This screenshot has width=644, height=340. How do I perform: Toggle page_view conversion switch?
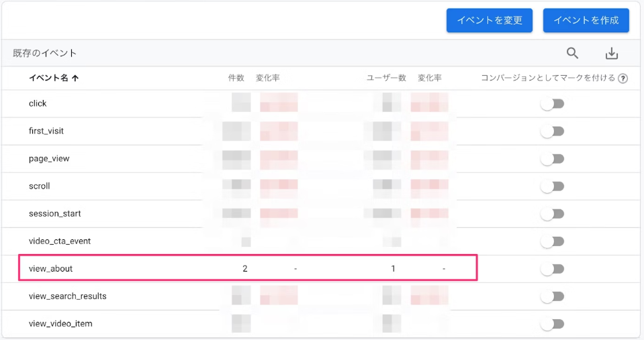[553, 159]
